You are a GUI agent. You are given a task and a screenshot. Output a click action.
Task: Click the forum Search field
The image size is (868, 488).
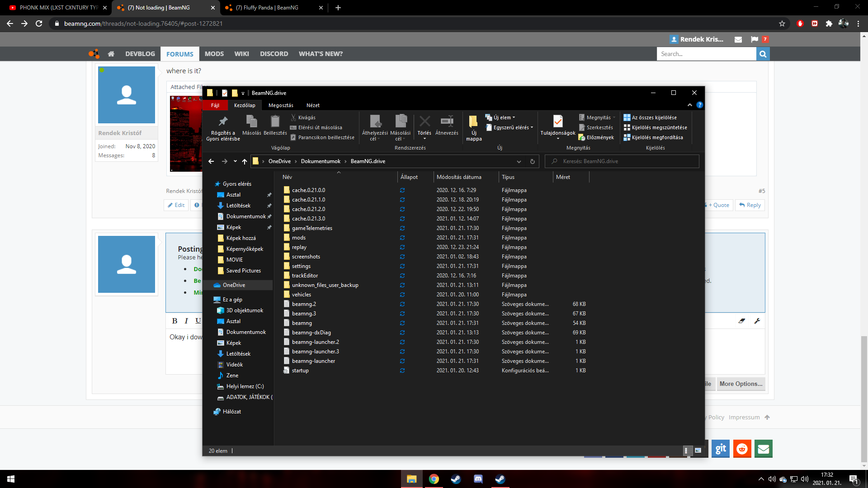706,54
